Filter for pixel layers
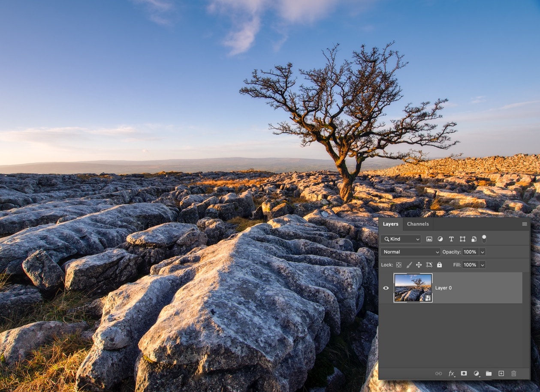 point(429,239)
